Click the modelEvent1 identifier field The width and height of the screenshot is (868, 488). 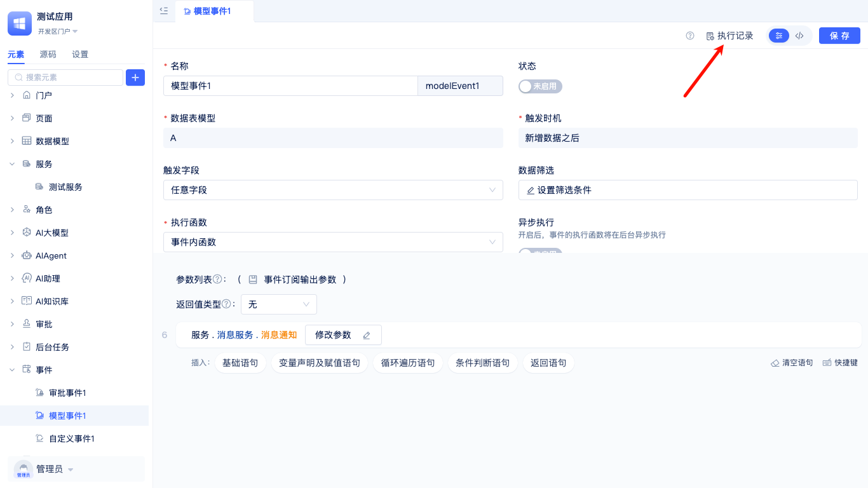(460, 86)
